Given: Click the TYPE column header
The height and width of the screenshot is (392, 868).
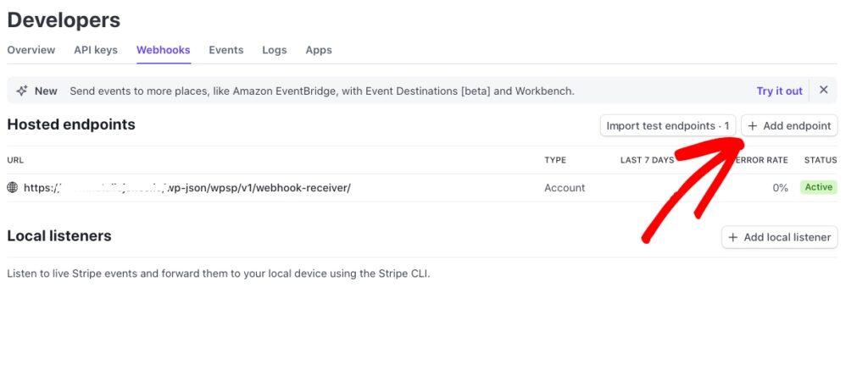Looking at the screenshot, I should 555,160.
